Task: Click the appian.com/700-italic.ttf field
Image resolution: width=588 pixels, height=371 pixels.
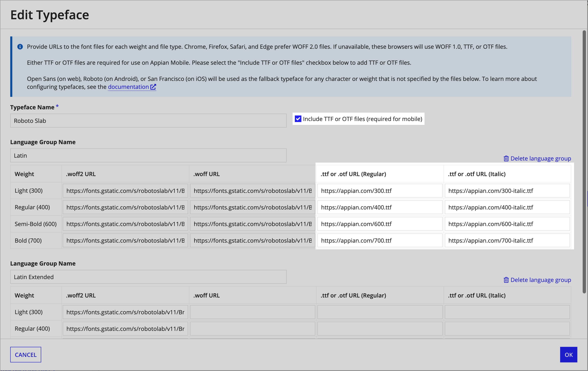Action: (x=507, y=240)
